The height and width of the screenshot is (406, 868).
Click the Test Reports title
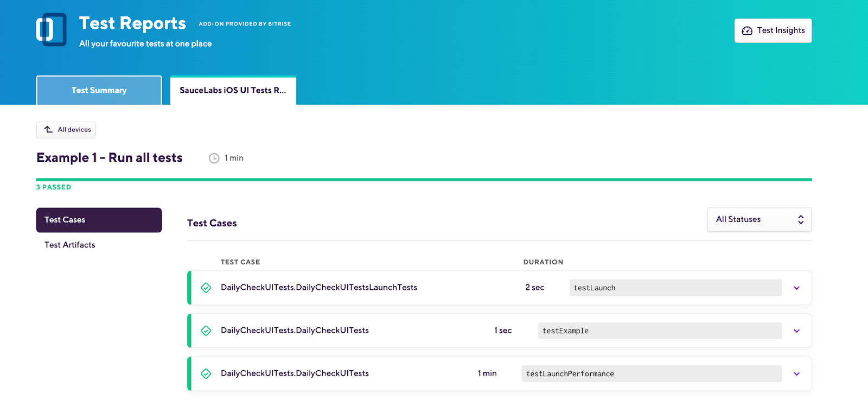coord(132,23)
